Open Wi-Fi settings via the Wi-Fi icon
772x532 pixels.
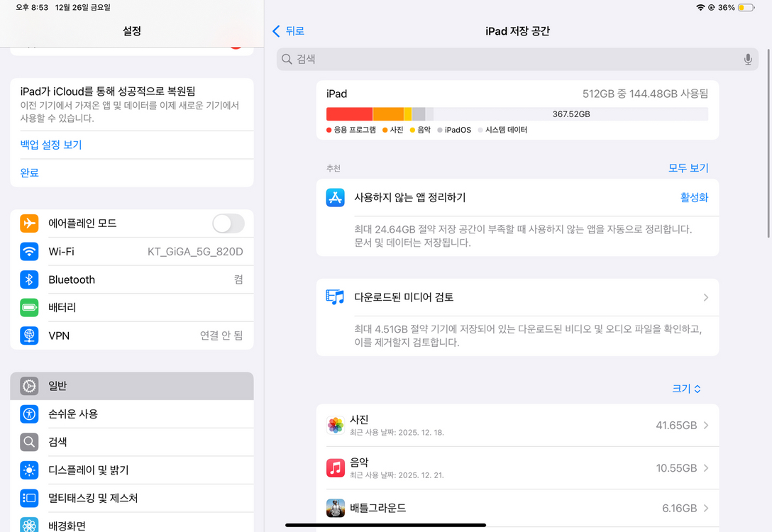tap(29, 251)
